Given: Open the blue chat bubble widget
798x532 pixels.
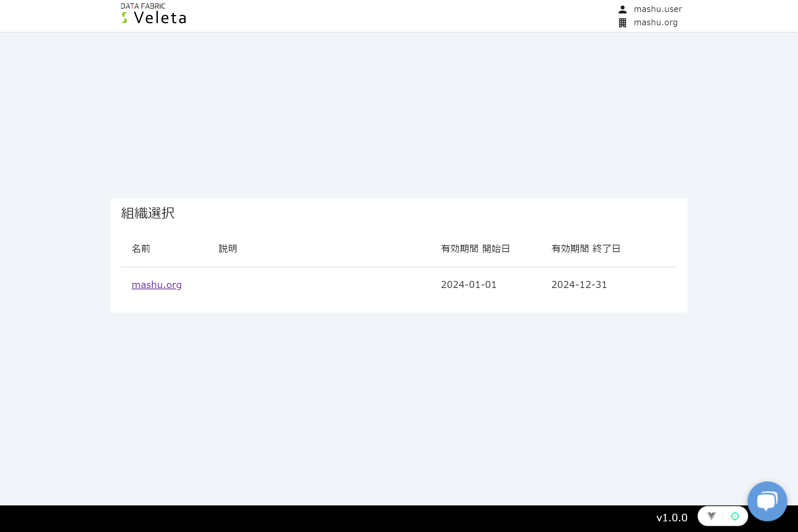Looking at the screenshot, I should (767, 501).
